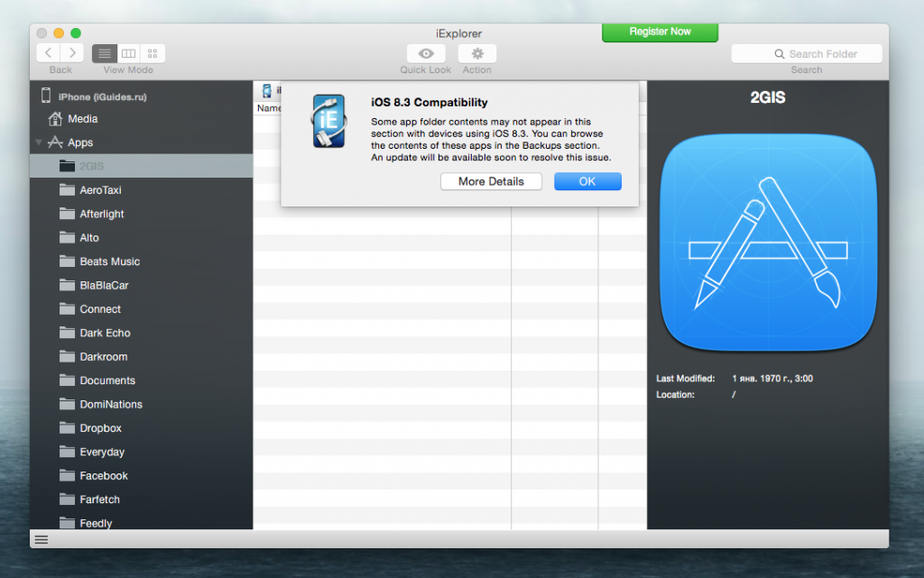Click the Documents folder icon
Screen dimensions: 924x578
pos(67,380)
